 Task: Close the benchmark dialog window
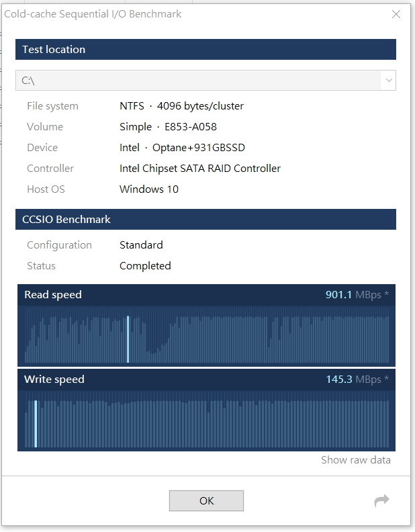396,13
